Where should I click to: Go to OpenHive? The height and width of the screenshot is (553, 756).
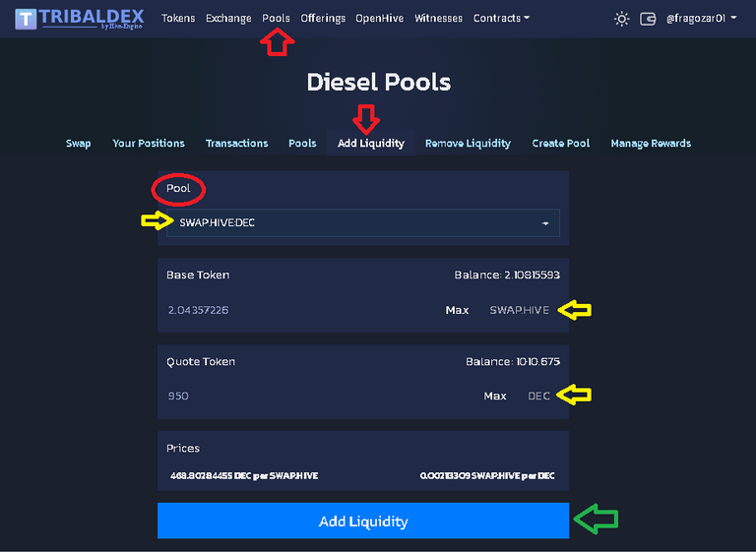coord(379,19)
